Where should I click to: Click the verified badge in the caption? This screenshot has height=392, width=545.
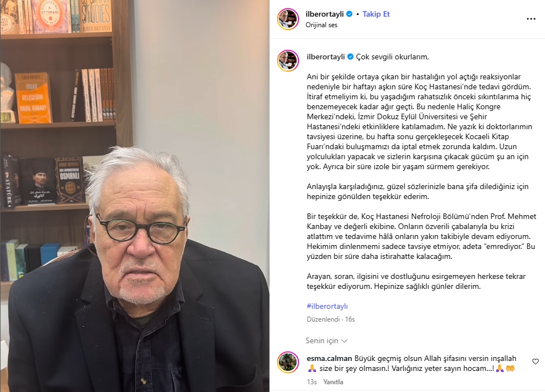point(350,57)
